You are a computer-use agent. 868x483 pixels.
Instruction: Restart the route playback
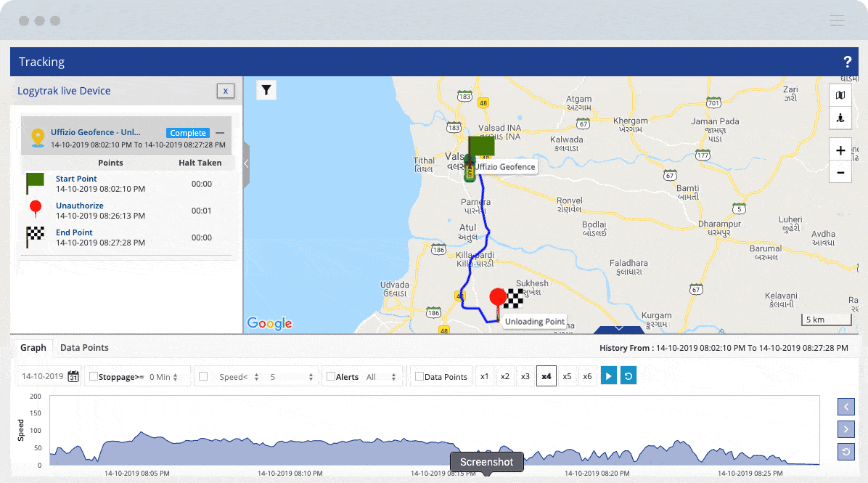point(629,376)
